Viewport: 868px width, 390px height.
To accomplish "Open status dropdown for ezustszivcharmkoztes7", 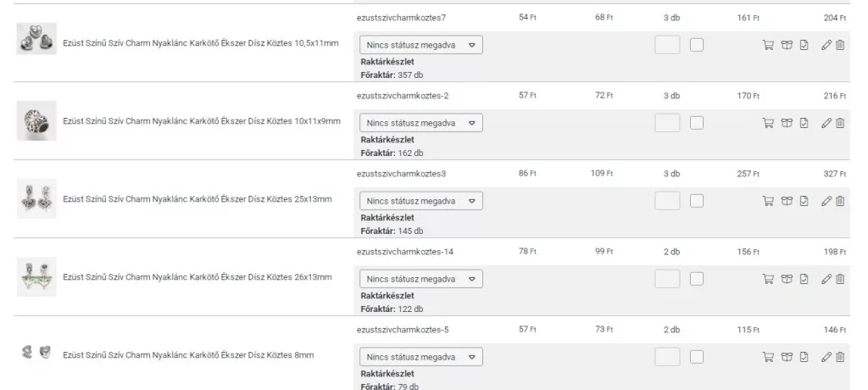I will [x=421, y=45].
